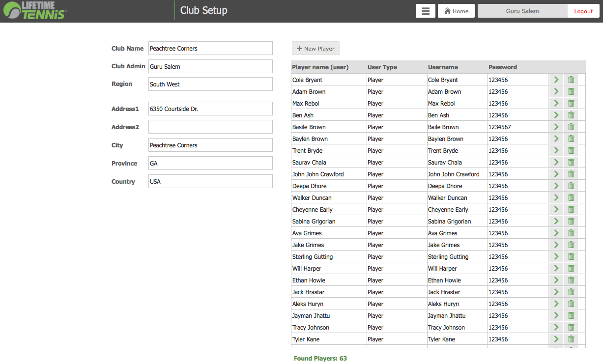Select player name Walker Duncan
This screenshot has width=603, height=364.
pos(312,197)
